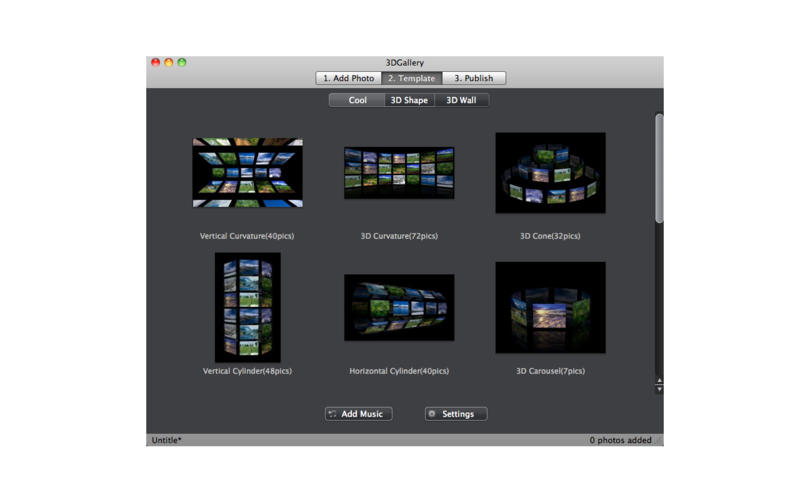Pick the 3D Carousel(7pics) template
800x500 pixels.
551,308
